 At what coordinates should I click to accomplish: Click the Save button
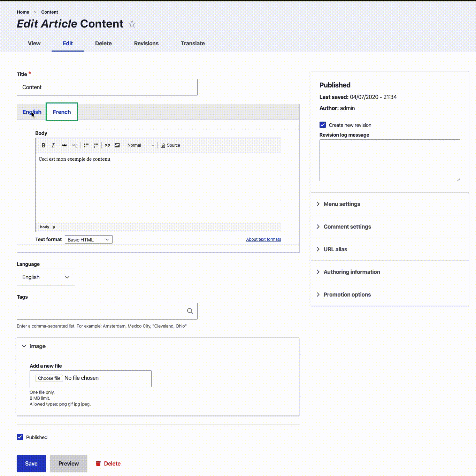pyautogui.click(x=31, y=463)
